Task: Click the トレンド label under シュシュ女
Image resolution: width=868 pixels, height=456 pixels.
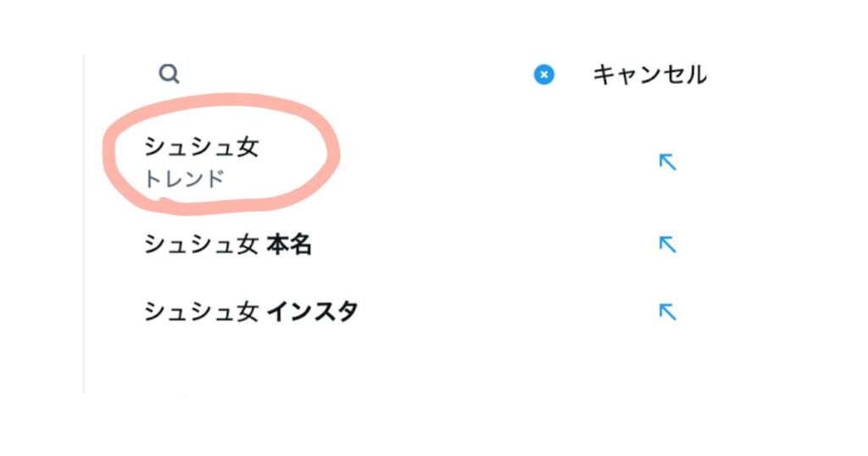Action: coord(184,180)
